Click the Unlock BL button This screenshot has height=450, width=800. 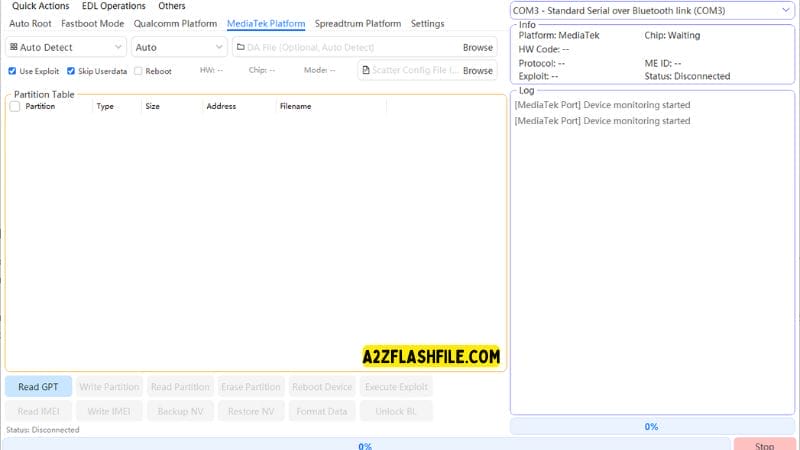(396, 411)
